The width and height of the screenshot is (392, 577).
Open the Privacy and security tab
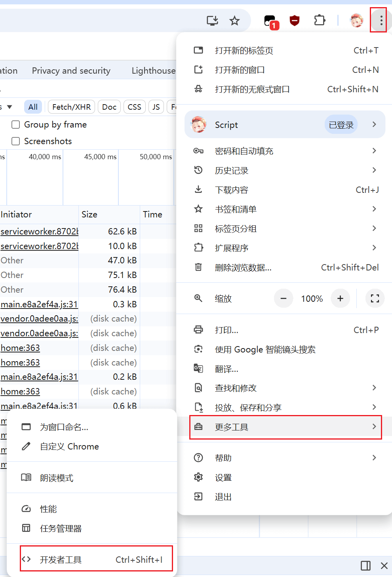tap(71, 70)
